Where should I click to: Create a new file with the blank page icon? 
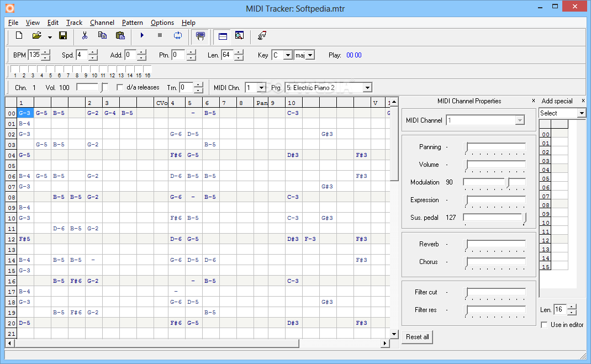19,36
